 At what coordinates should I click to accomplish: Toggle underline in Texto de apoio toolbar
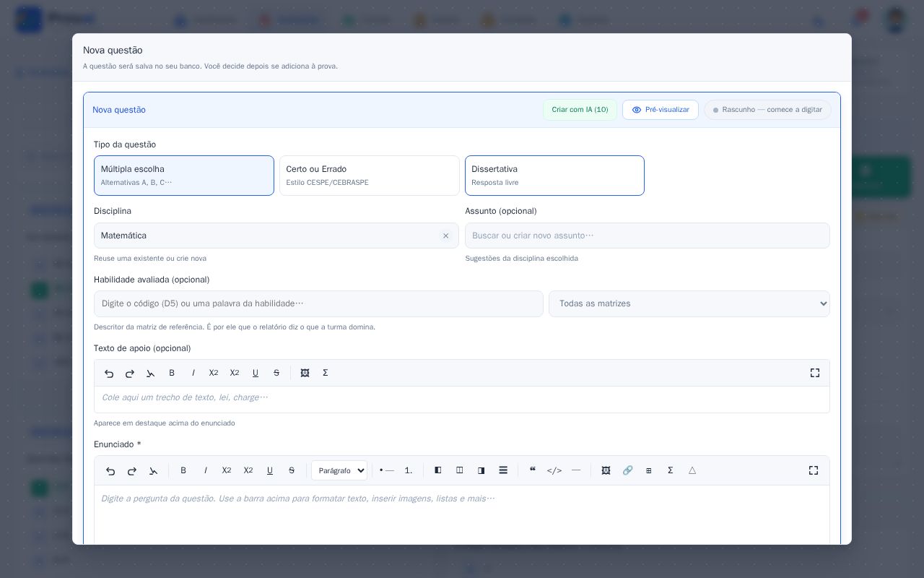pyautogui.click(x=256, y=373)
